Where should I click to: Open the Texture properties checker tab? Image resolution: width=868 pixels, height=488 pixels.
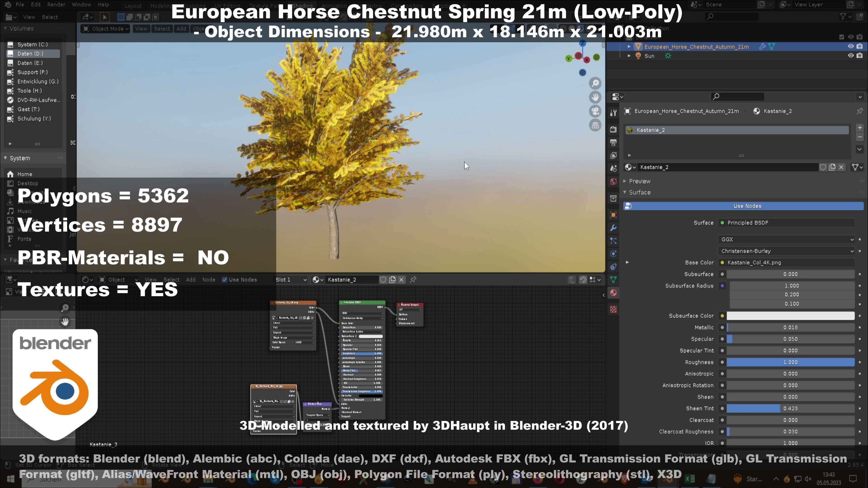point(613,309)
